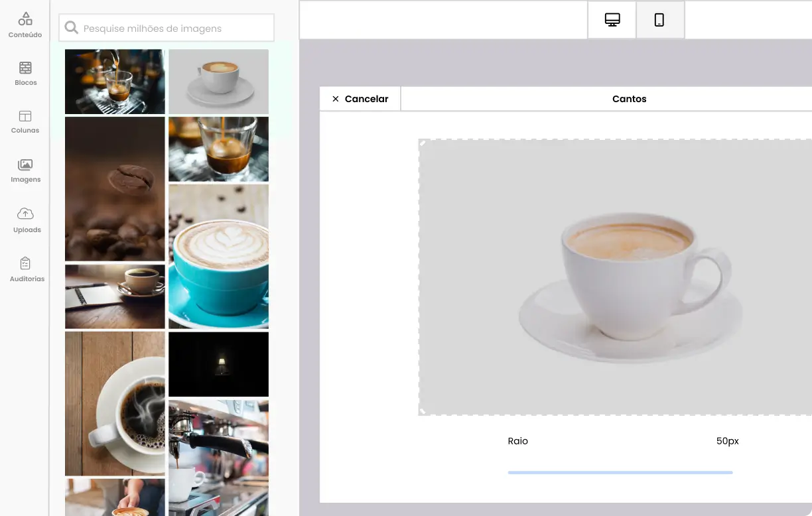Select the falling coffee bean thumbnail

point(115,188)
